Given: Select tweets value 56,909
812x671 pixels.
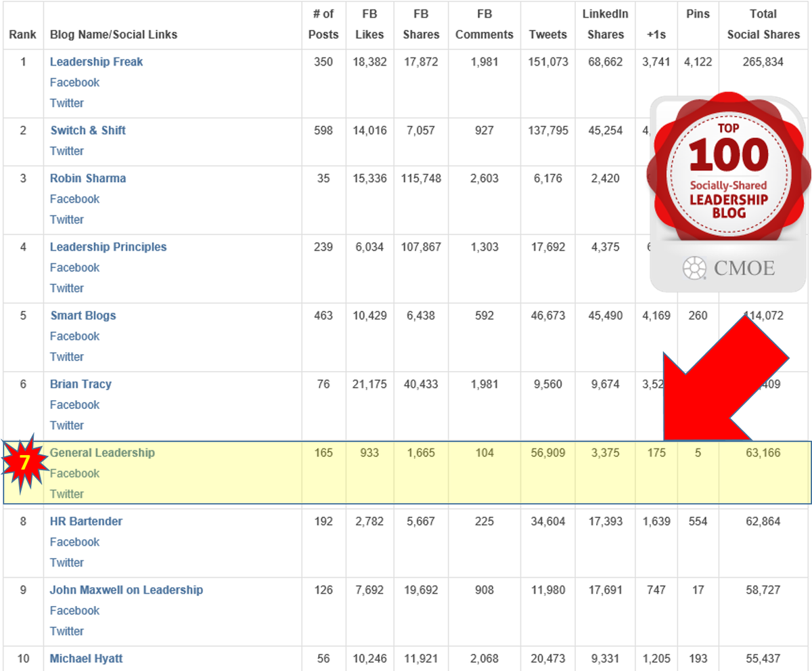Looking at the screenshot, I should (548, 452).
